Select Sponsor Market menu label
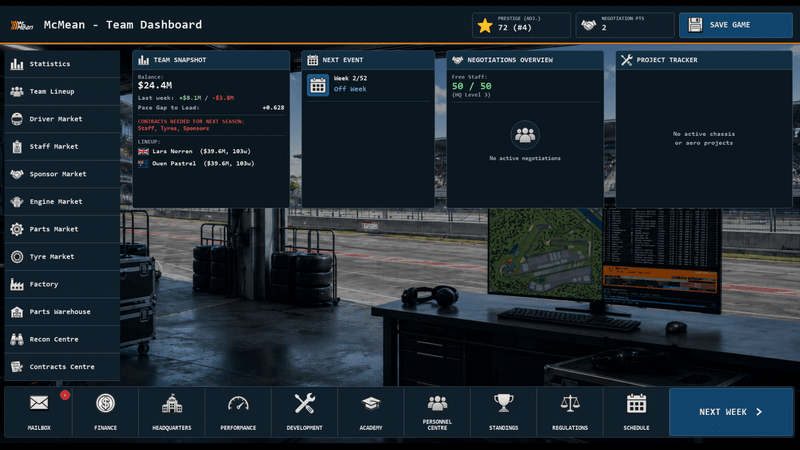800x450 pixels. coord(58,174)
